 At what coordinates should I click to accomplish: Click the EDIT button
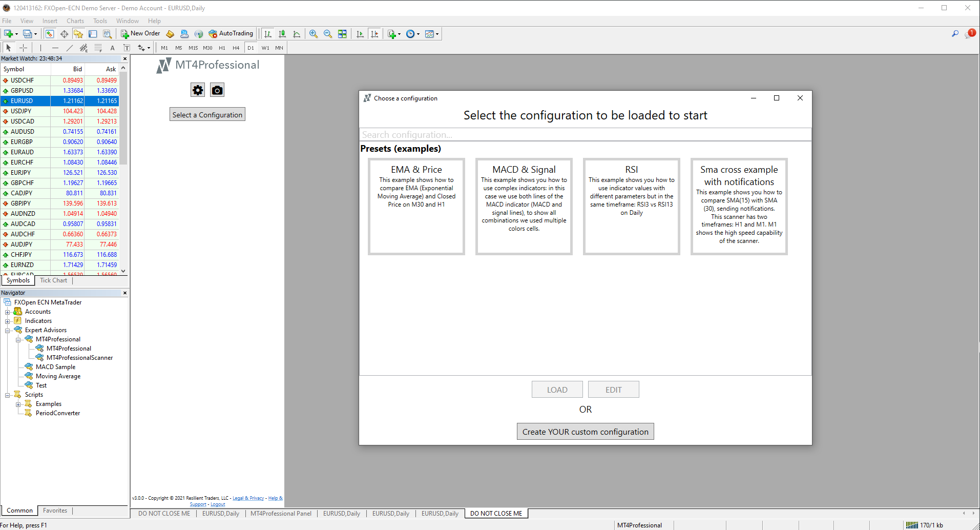(614, 390)
